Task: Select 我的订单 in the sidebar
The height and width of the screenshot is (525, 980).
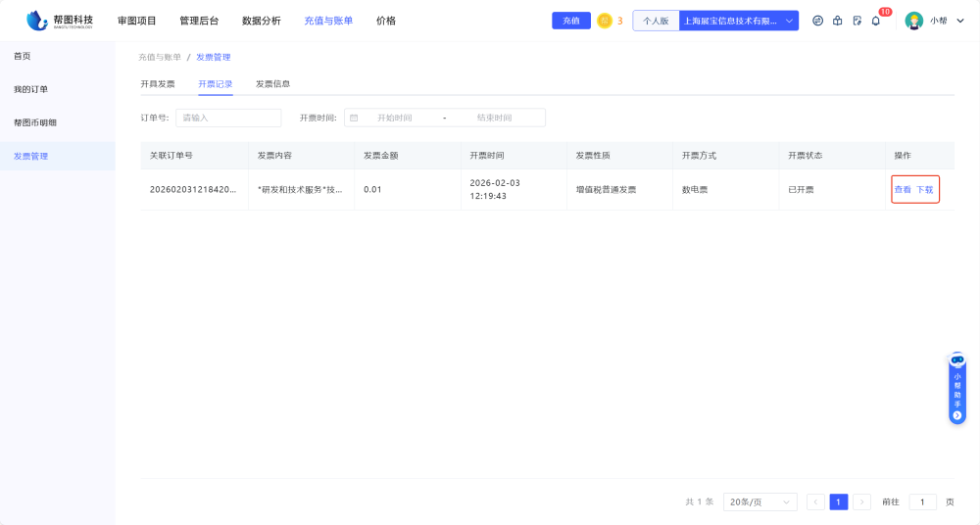Action: 30,89
